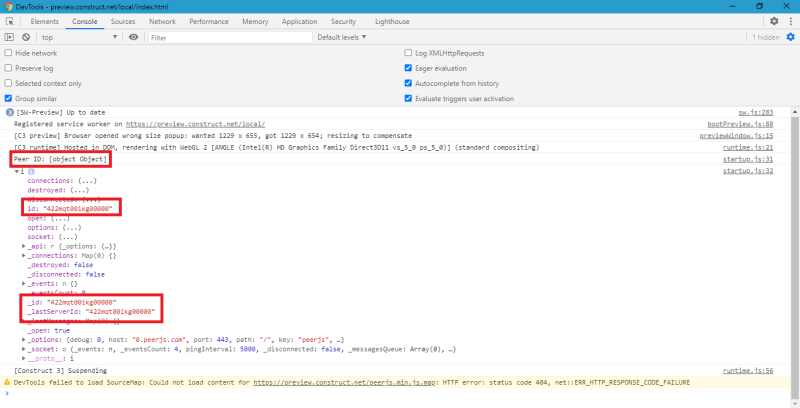Screen dimensions: 800x408
Task: Evaluate the destroyed (...) getter
Action: 79,190
